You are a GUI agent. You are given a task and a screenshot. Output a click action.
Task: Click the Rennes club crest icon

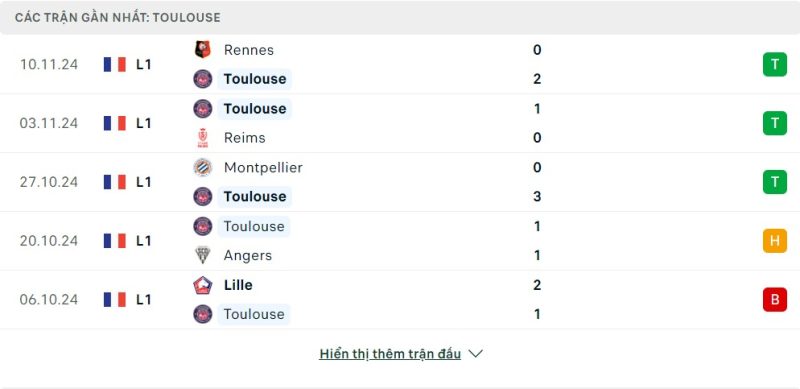point(203,50)
